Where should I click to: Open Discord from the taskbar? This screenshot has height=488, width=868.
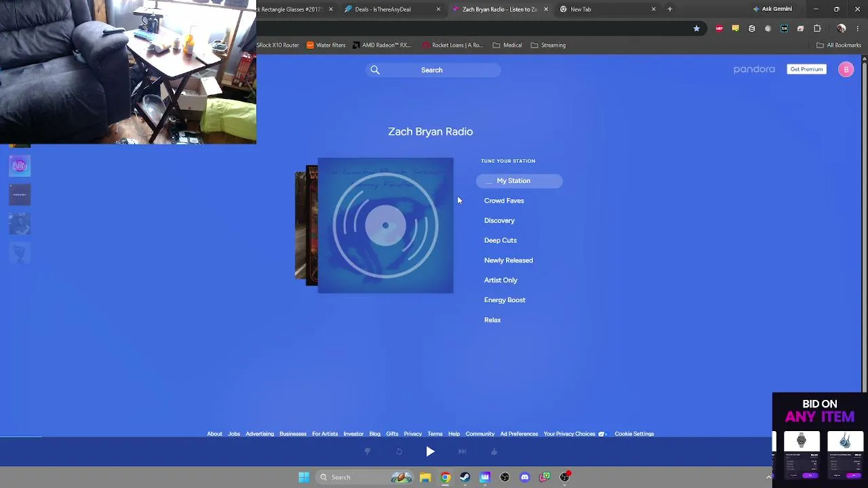pyautogui.click(x=524, y=477)
